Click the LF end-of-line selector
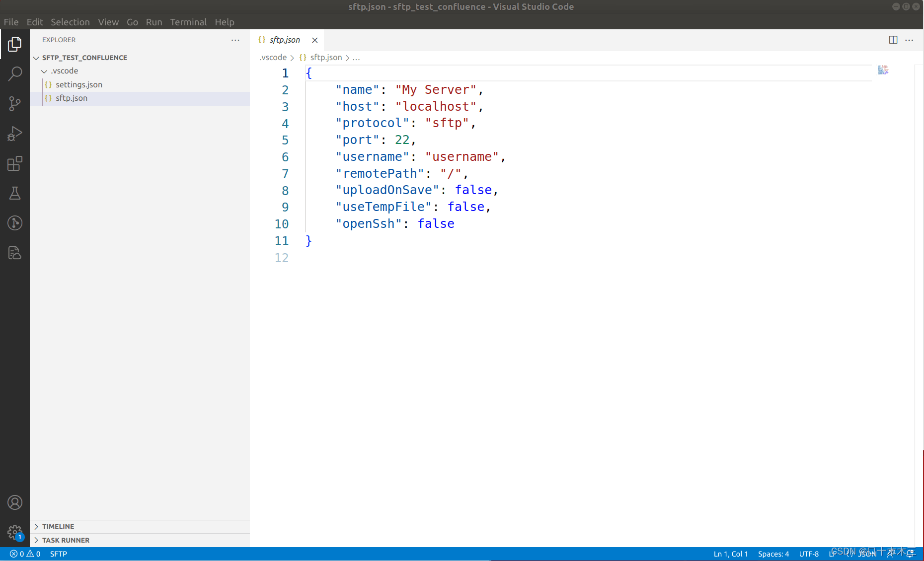 coord(833,554)
